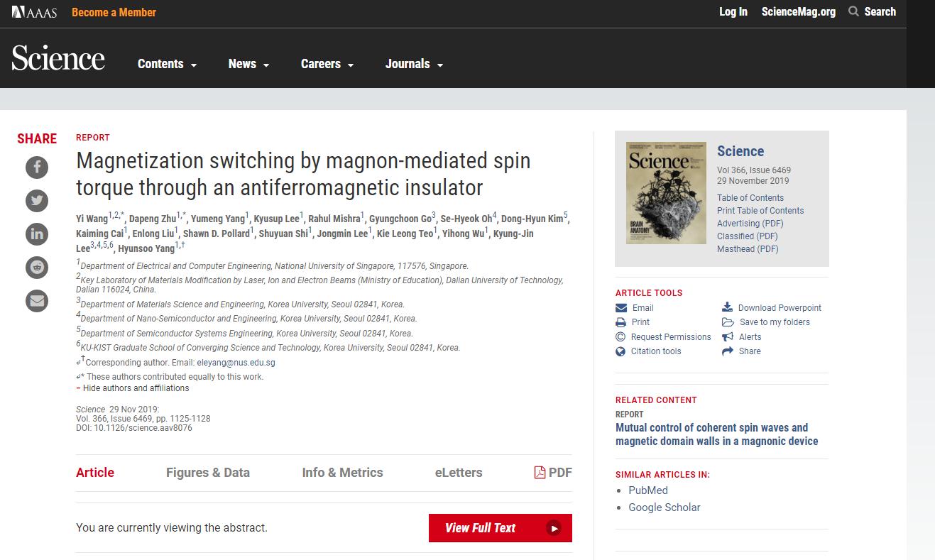
Task: Share article on Reddit
Action: [37, 267]
